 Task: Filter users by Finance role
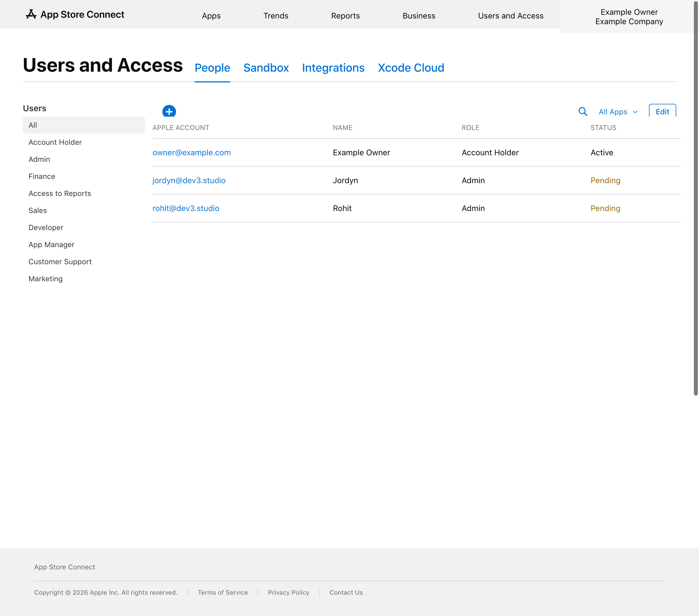42,177
